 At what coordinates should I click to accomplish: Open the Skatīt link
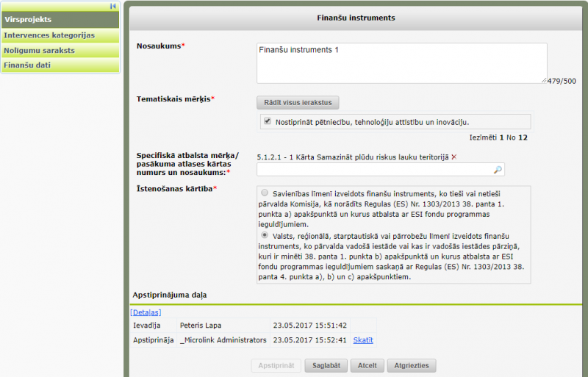tap(363, 340)
